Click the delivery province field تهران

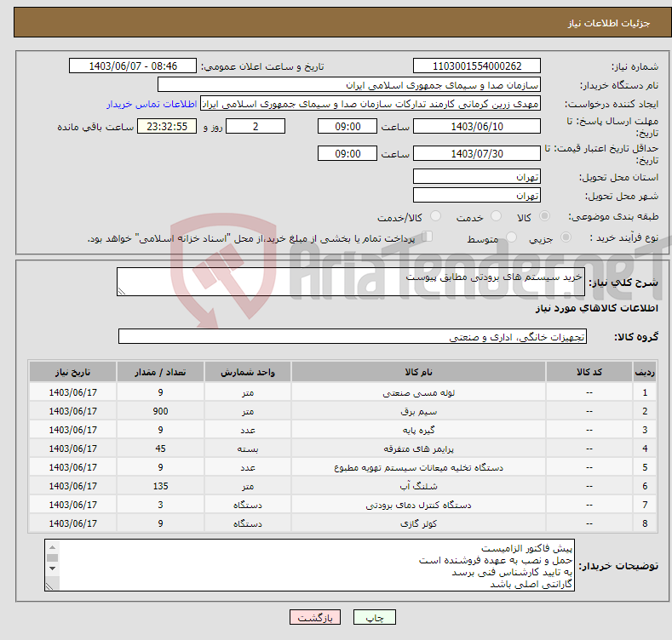(x=477, y=176)
